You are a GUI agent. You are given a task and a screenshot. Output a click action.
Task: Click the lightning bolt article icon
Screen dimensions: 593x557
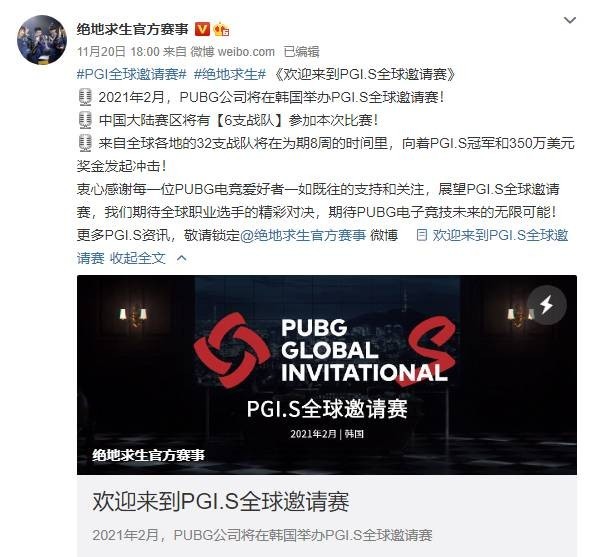point(547,305)
